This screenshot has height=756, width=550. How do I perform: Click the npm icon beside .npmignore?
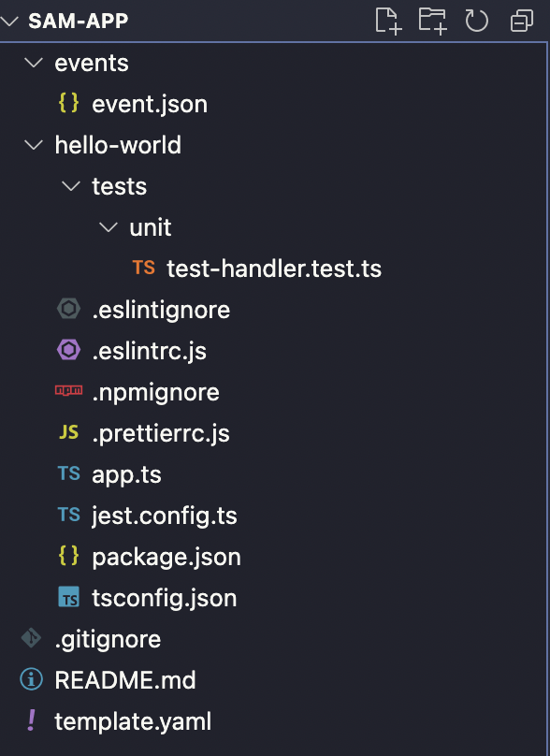68,390
